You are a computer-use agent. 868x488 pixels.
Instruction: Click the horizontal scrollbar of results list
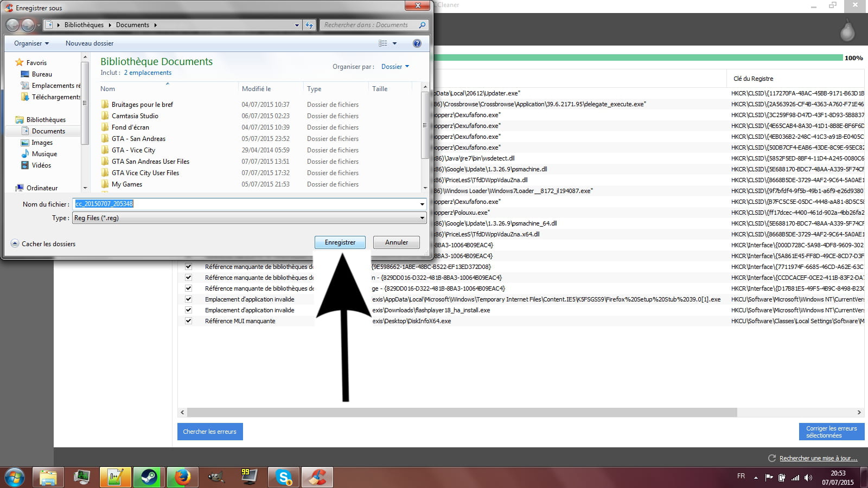tap(461, 413)
